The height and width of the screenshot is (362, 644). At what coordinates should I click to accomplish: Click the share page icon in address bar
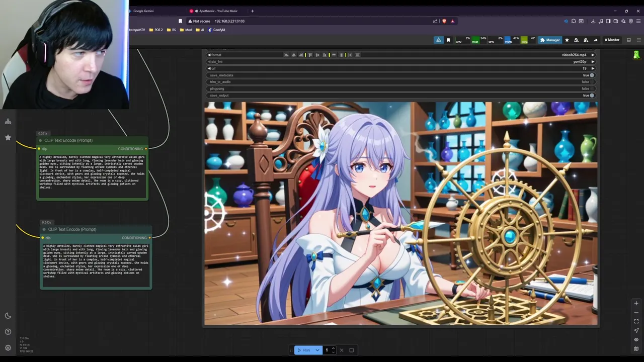click(x=435, y=21)
